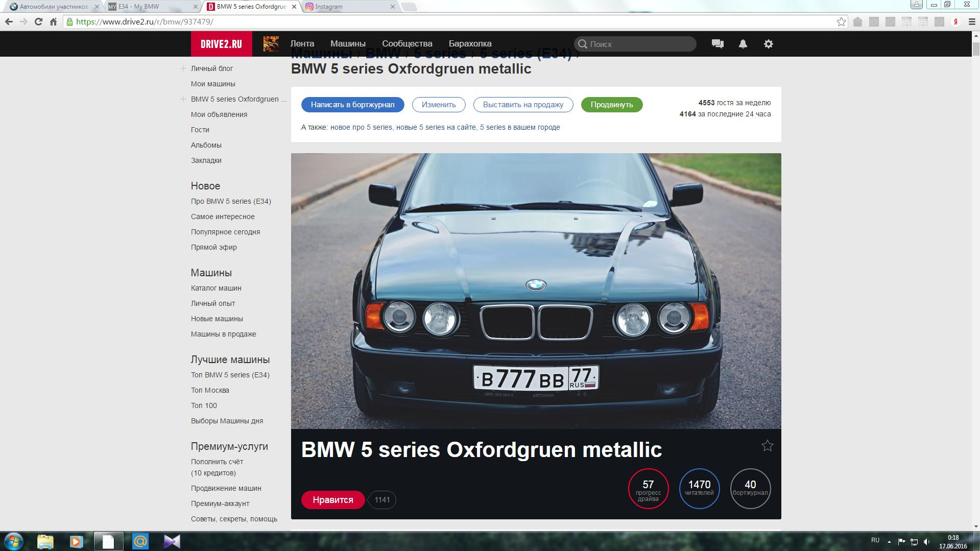Open Лента in the site header
The width and height of the screenshot is (980, 551).
point(302,44)
